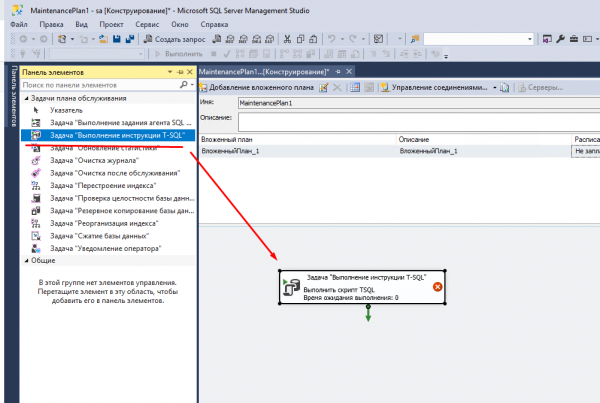Click the search magnifier icon in toolbox panel
This screenshot has width=600, height=403.
click(x=185, y=85)
